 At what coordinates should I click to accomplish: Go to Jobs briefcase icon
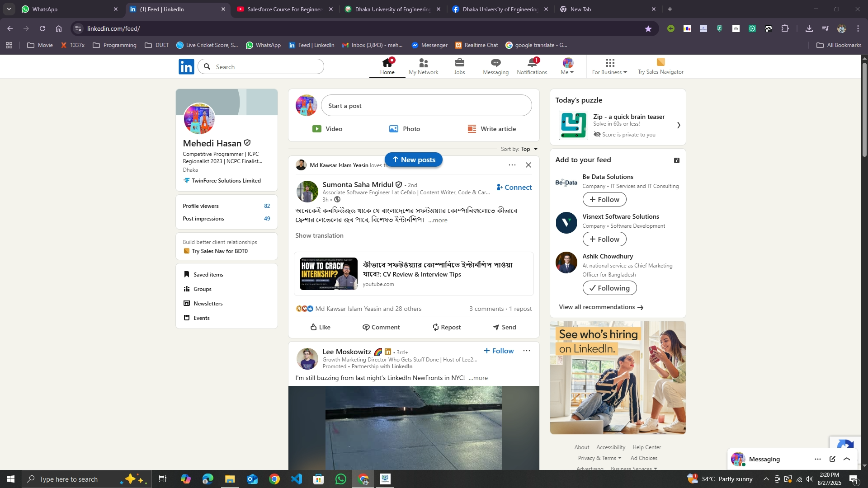tap(459, 63)
